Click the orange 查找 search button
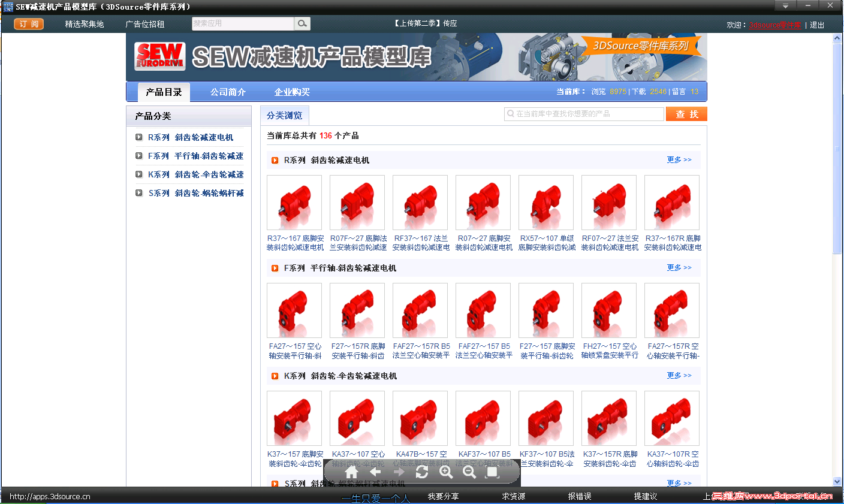 pyautogui.click(x=686, y=113)
